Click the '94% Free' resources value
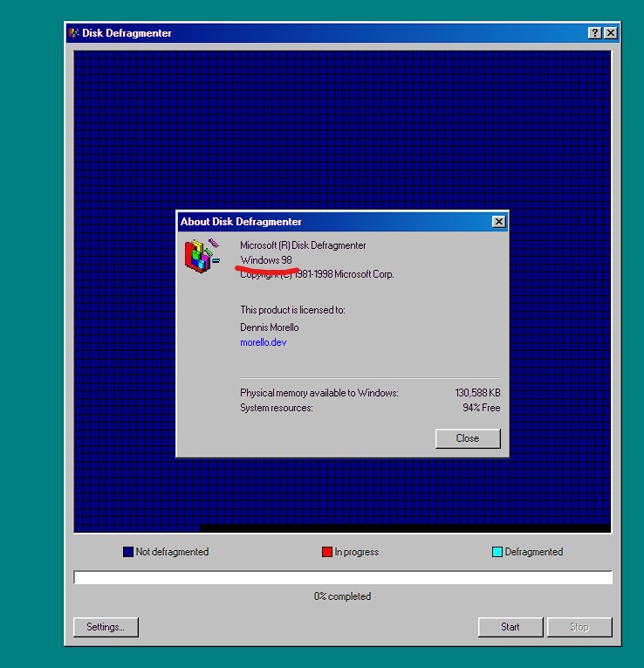Screen dimensions: 644x668 (482, 408)
